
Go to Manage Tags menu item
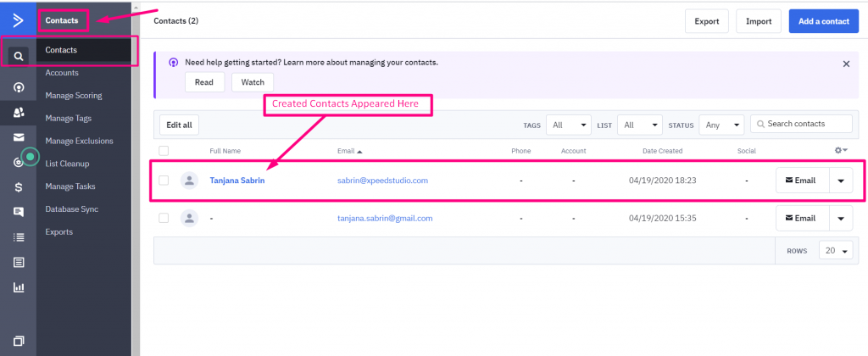pos(69,118)
